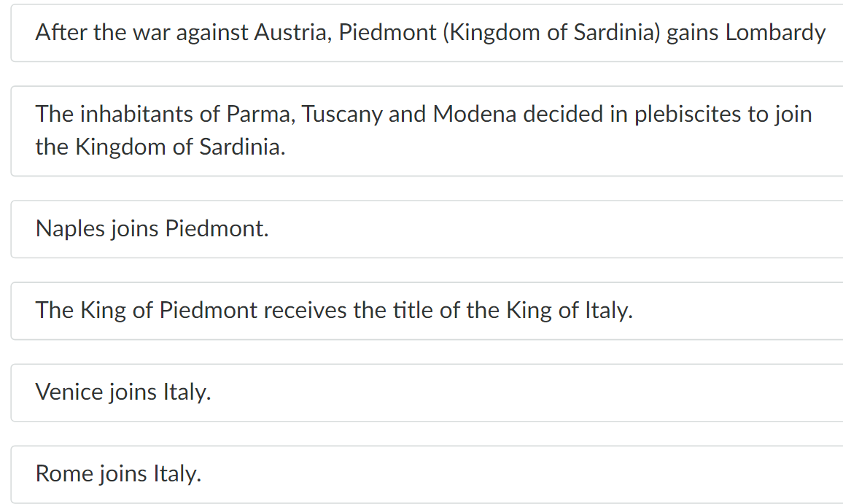
Task: Click 'the Kingdom of Sardinia.' on second line
Action: tap(160, 147)
